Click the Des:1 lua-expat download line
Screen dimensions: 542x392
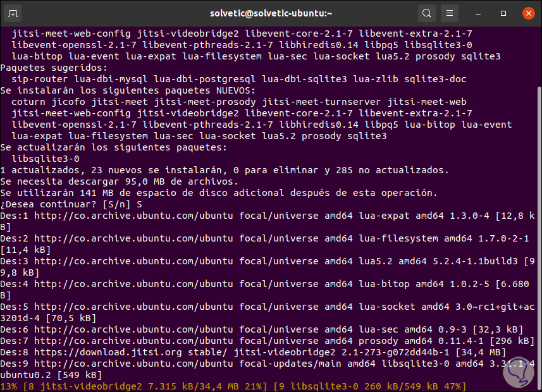pyautogui.click(x=268, y=221)
